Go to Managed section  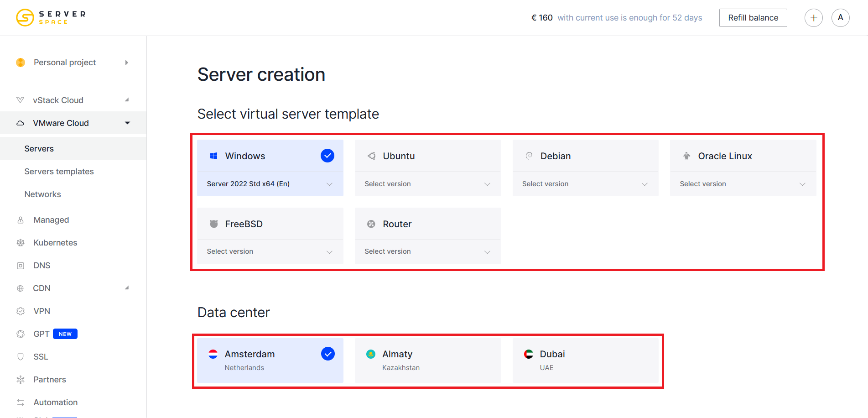51,220
